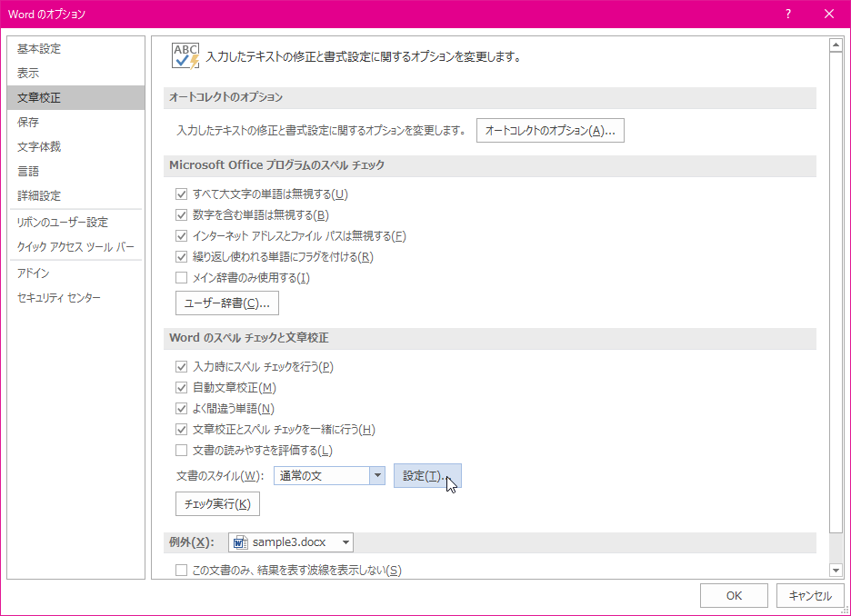Open the アドイン category
The height and width of the screenshot is (616, 851).
pos(76,273)
